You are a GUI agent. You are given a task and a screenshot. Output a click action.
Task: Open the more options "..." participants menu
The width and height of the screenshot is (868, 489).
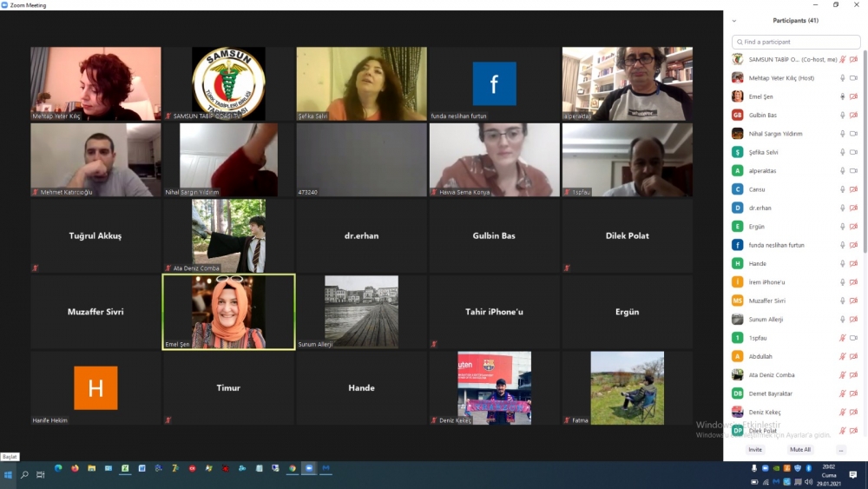click(x=840, y=449)
